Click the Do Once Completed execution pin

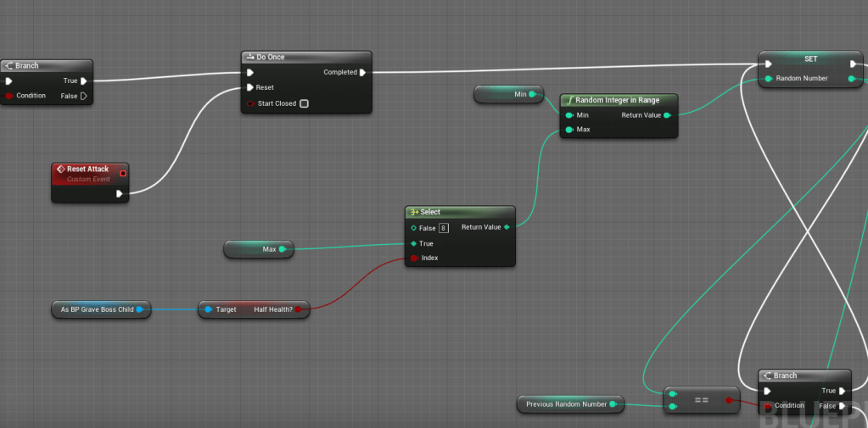point(362,72)
